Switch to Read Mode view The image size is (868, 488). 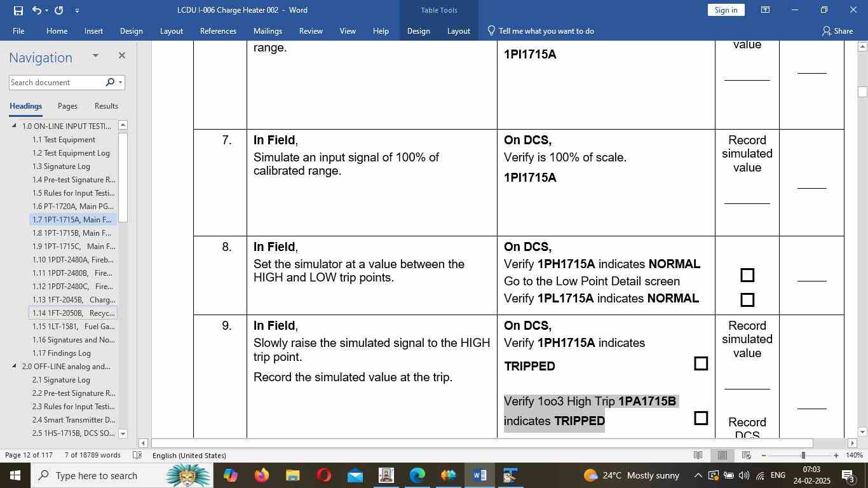click(x=698, y=456)
